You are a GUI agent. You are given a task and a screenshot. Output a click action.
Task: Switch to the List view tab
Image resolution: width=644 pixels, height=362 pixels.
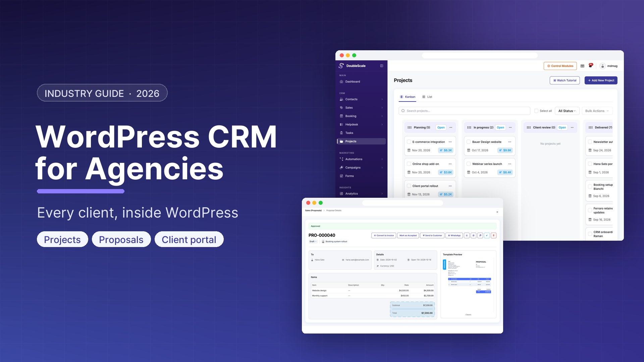click(x=427, y=97)
